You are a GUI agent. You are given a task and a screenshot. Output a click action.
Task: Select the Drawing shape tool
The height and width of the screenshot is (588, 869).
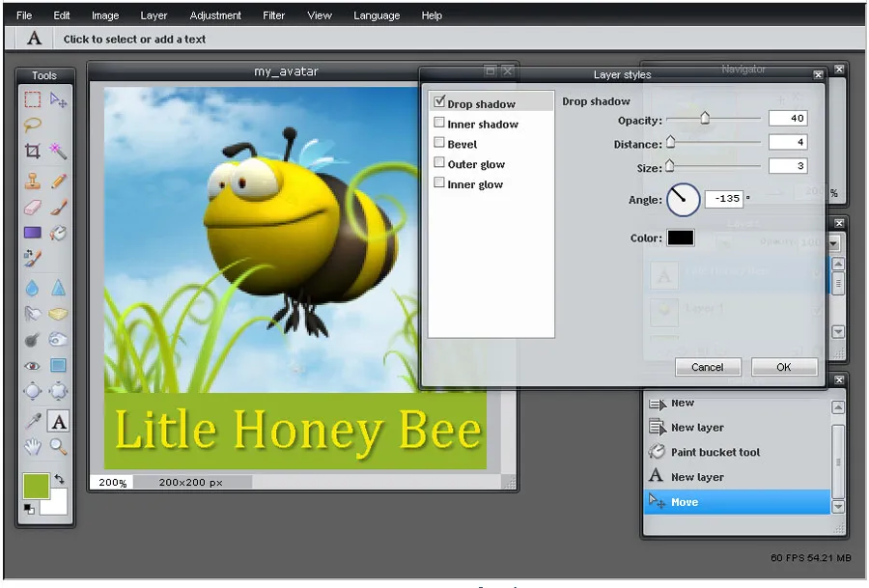(58, 365)
